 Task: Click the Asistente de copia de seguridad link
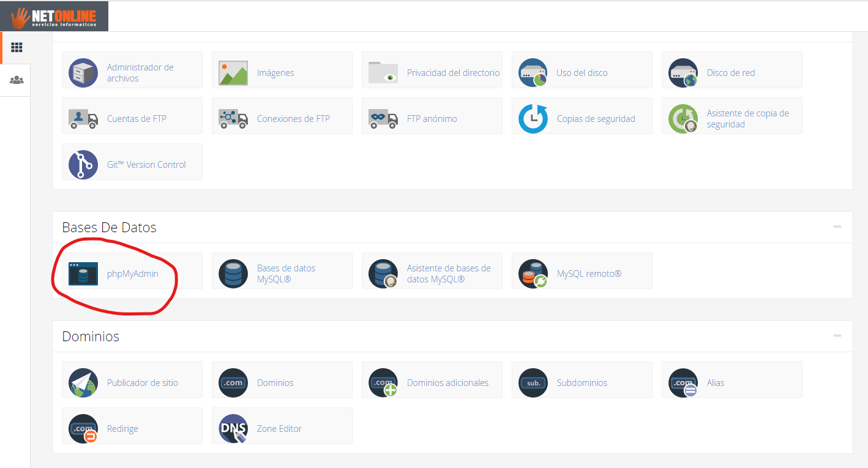[x=748, y=119]
